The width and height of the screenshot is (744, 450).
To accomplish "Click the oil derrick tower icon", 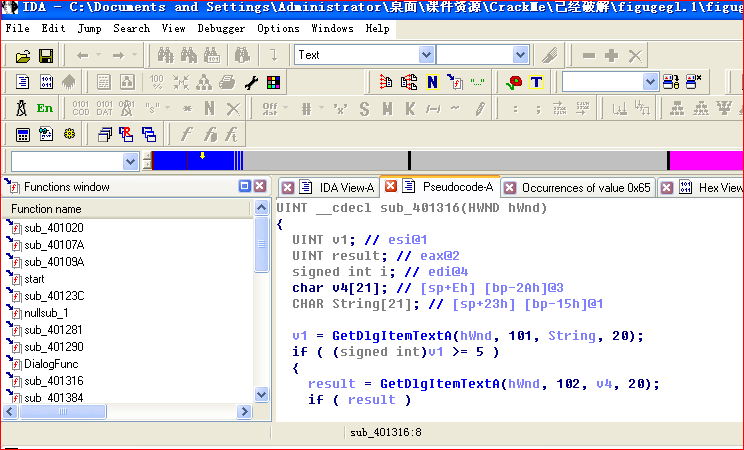I will click(21, 108).
